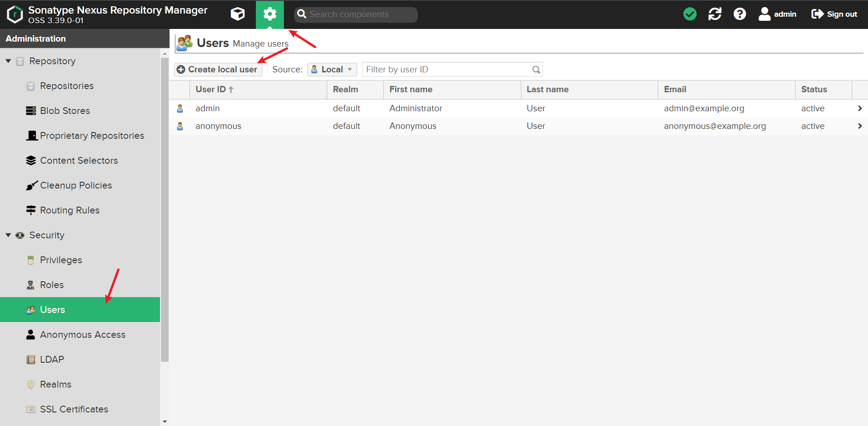
Task: Collapse the Security tree section
Action: [x=8, y=235]
